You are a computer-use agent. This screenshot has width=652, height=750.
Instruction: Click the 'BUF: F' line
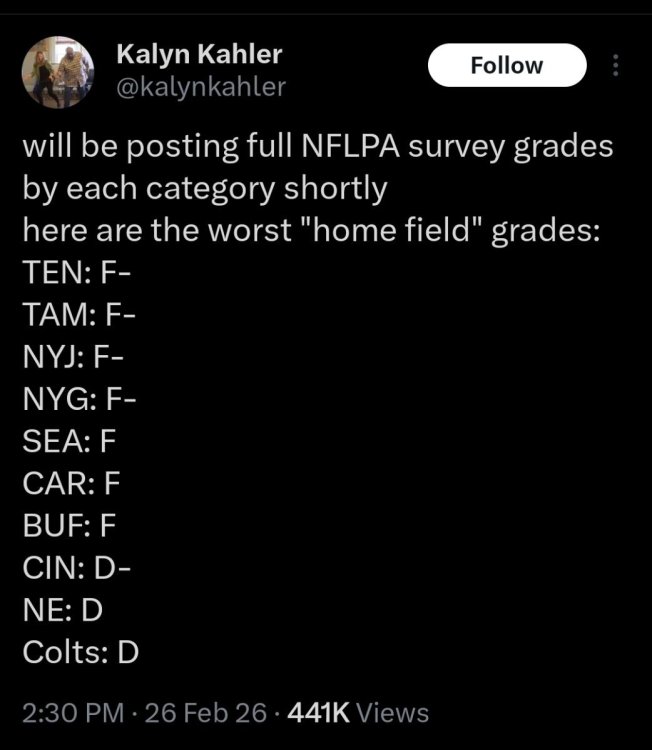click(70, 526)
